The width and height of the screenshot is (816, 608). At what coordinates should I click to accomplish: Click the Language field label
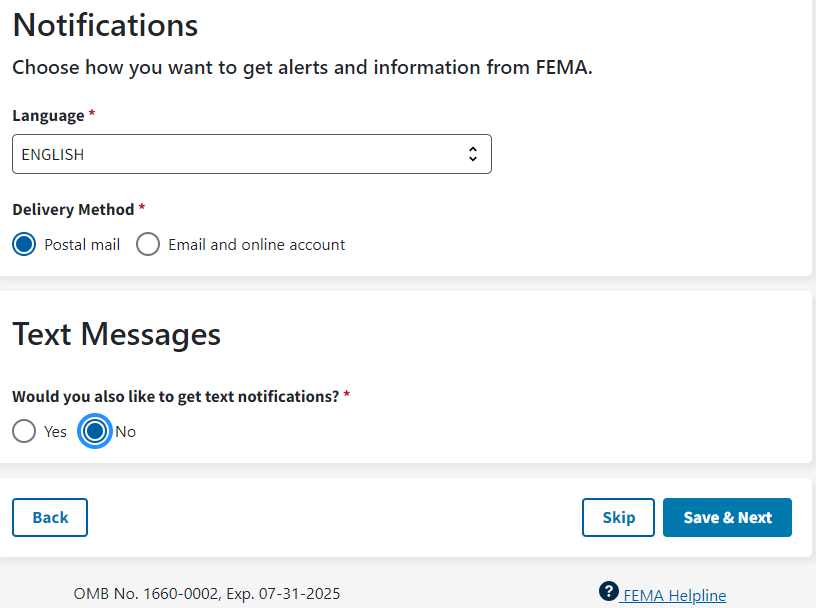(48, 116)
